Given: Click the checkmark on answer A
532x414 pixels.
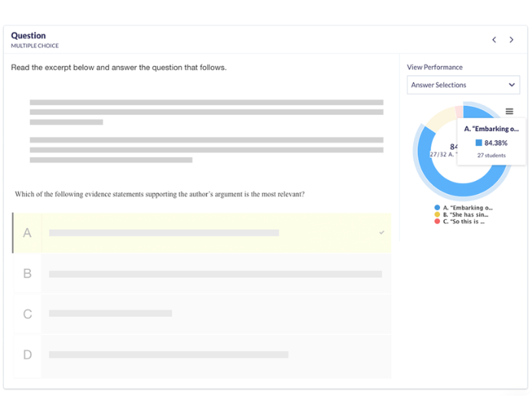Looking at the screenshot, I should tap(382, 232).
